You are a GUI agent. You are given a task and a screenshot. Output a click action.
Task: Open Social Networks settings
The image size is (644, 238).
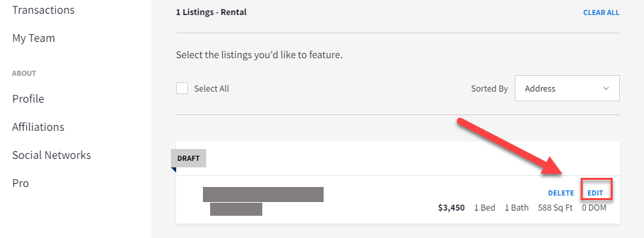(x=52, y=155)
